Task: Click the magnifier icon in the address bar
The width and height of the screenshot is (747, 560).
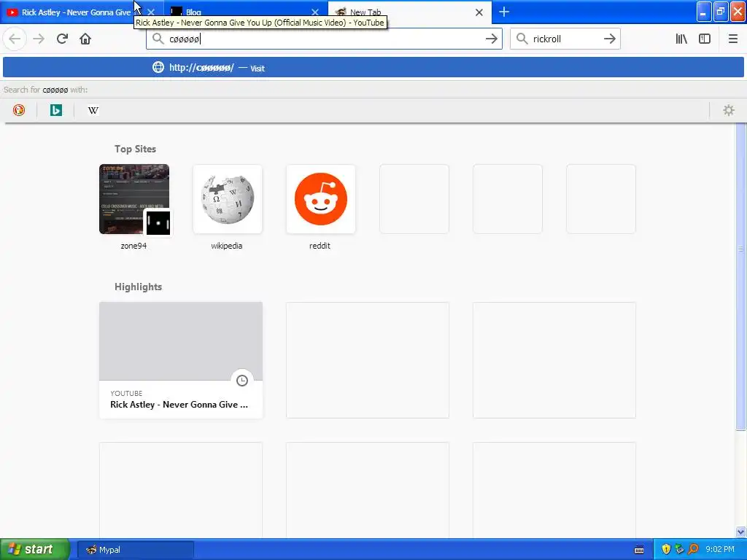Action: [158, 39]
